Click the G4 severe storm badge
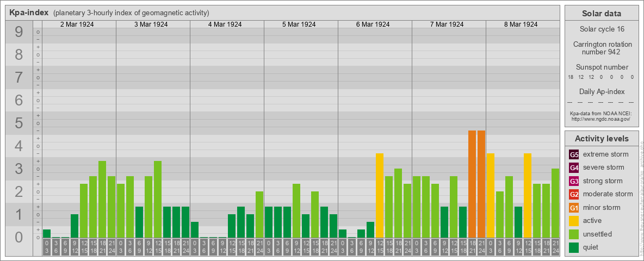644x261 pixels. [x=574, y=167]
